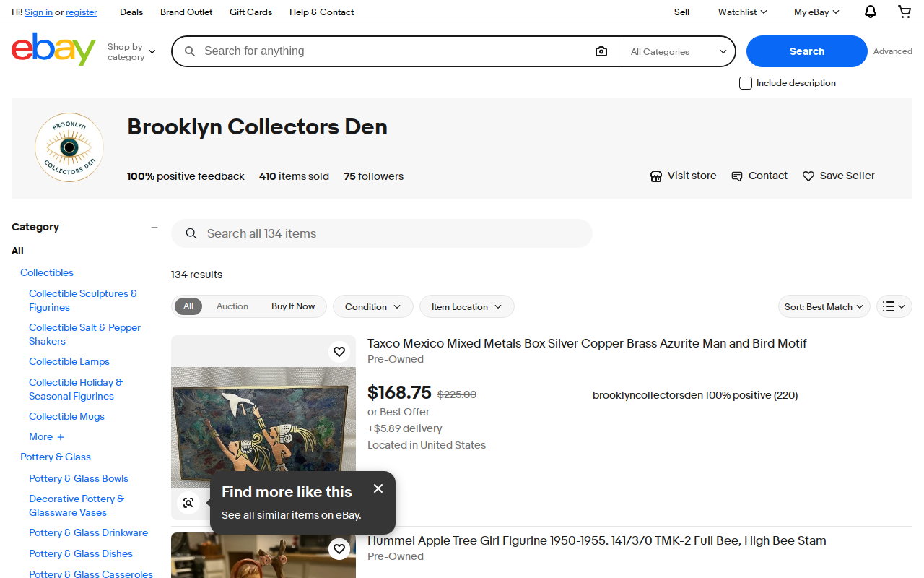The height and width of the screenshot is (578, 924).
Task: Open the Deals menu link
Action: [131, 12]
